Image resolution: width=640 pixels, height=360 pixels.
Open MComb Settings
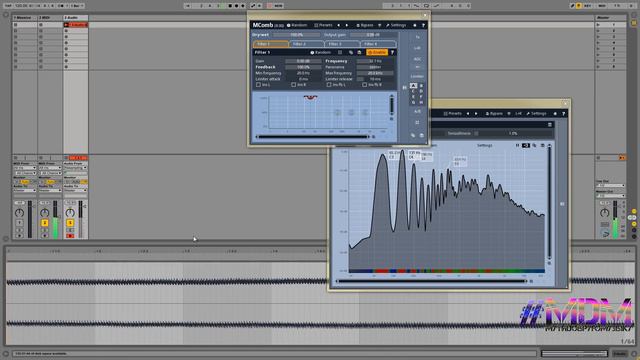coord(396,25)
